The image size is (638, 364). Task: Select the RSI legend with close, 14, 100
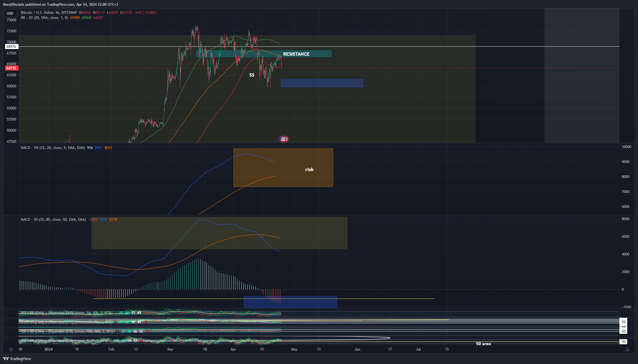point(66,313)
